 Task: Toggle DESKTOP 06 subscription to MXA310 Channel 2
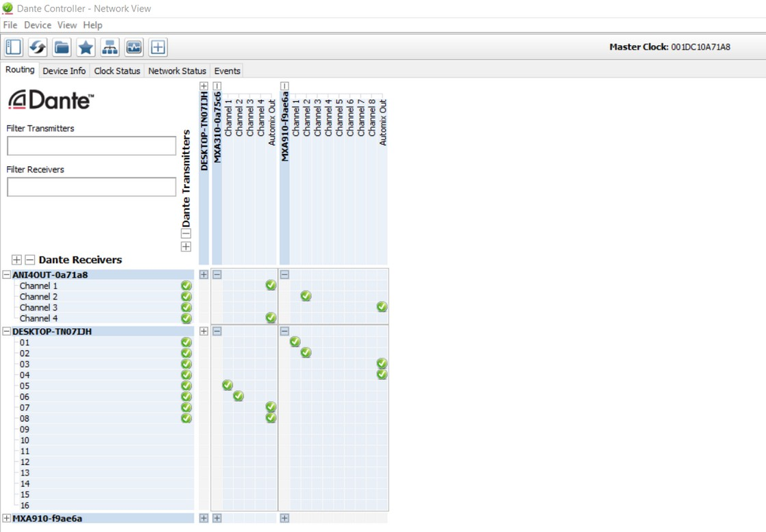[239, 396]
